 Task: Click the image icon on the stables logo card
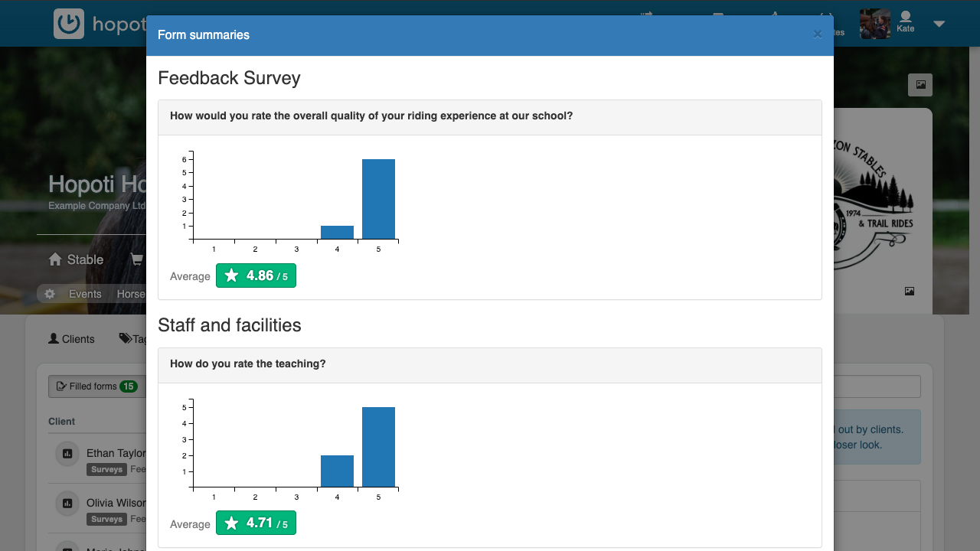[909, 291]
